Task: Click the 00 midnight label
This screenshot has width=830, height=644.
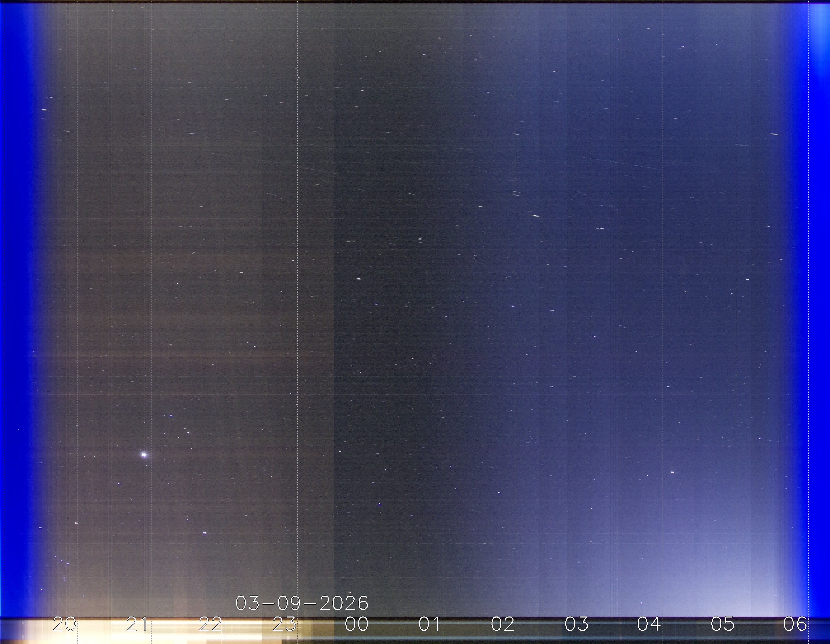Action: pyautogui.click(x=357, y=624)
